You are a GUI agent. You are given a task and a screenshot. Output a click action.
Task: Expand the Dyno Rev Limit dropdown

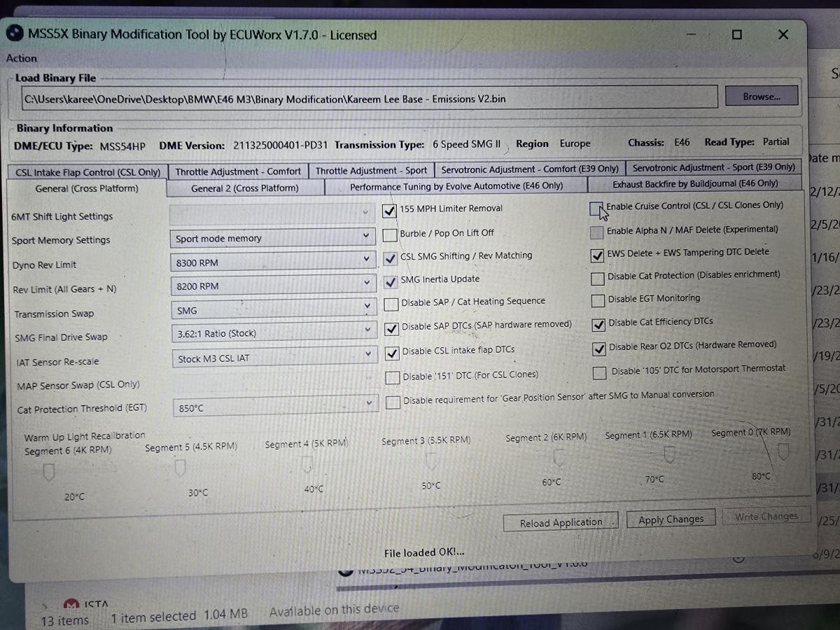point(272,262)
